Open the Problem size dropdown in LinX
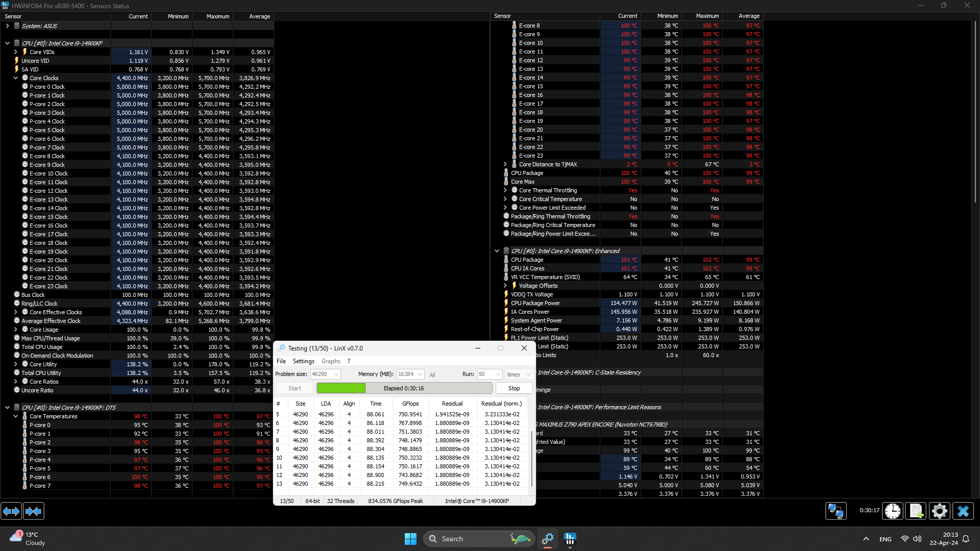Viewport: 980px width, 551px height. 337,374
